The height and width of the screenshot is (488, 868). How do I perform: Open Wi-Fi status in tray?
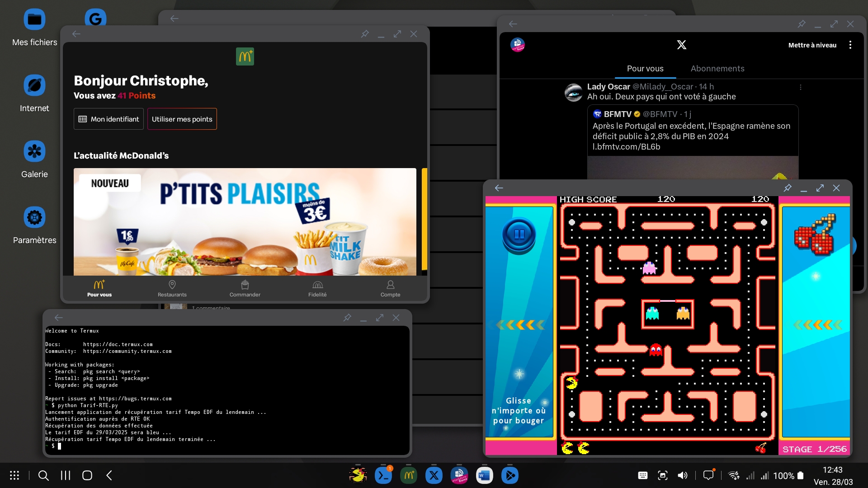point(734,475)
